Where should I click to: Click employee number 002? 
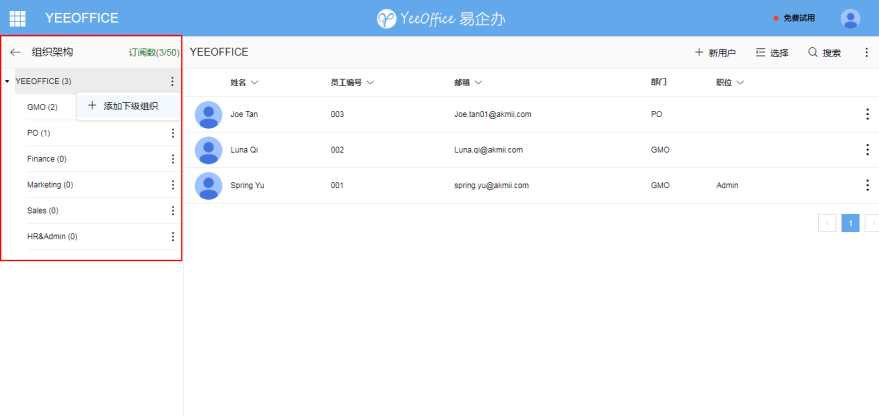tap(337, 150)
